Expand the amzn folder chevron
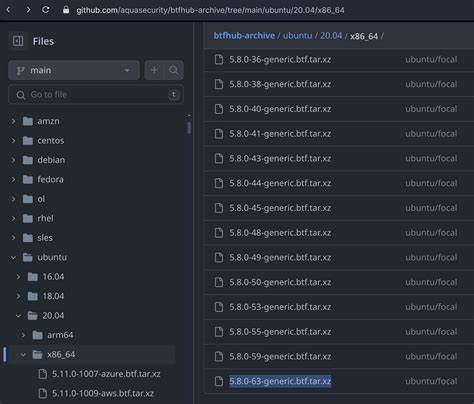 (13, 121)
